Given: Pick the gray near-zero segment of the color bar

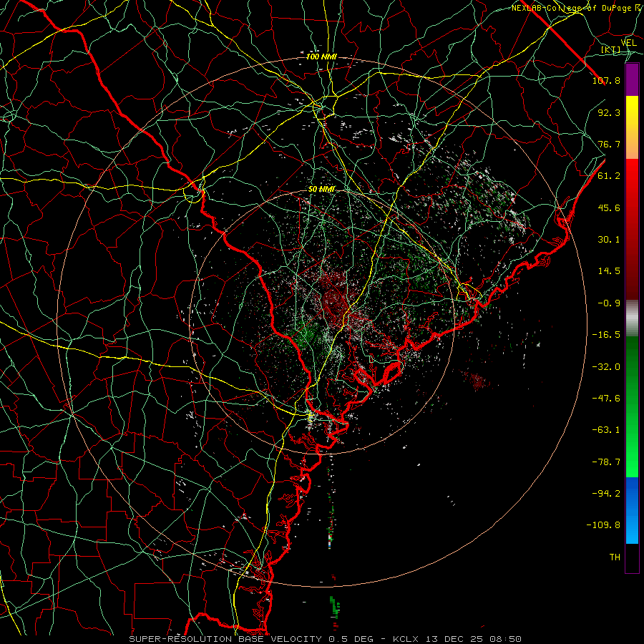Looking at the screenshot, I should pyautogui.click(x=632, y=318).
